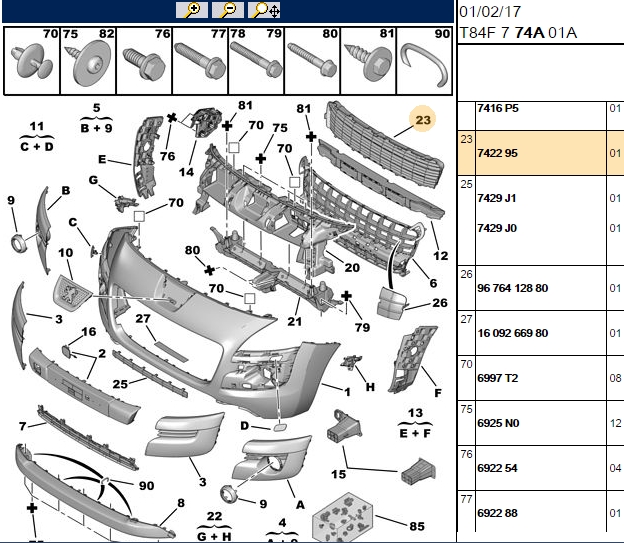624x543 pixels.
Task: Select row reference 77 in parts table
Action: [x=466, y=499]
